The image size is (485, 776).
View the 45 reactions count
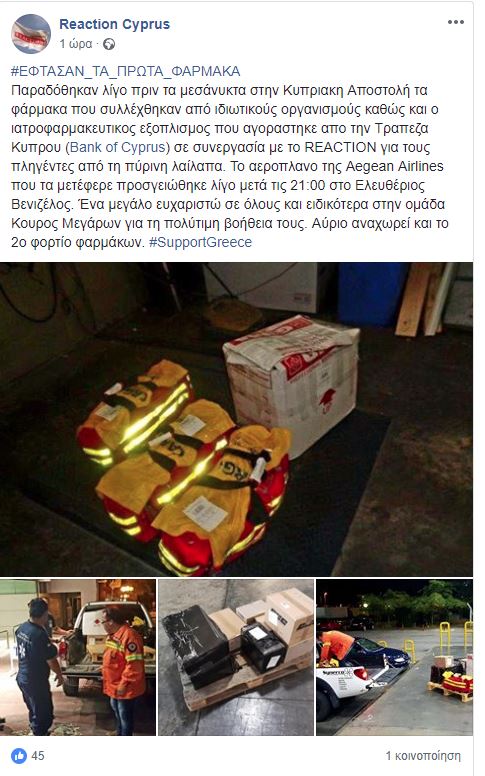38,756
